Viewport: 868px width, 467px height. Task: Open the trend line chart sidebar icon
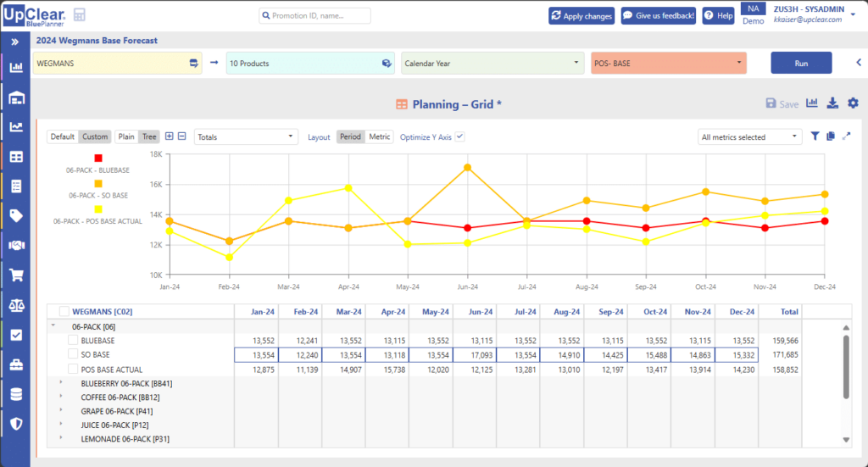(16, 127)
